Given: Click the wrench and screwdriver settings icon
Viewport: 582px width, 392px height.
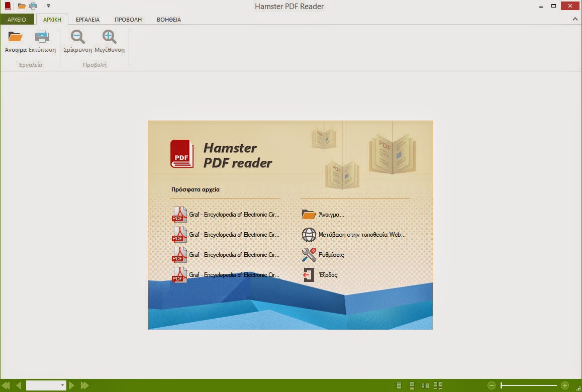Looking at the screenshot, I should point(309,255).
